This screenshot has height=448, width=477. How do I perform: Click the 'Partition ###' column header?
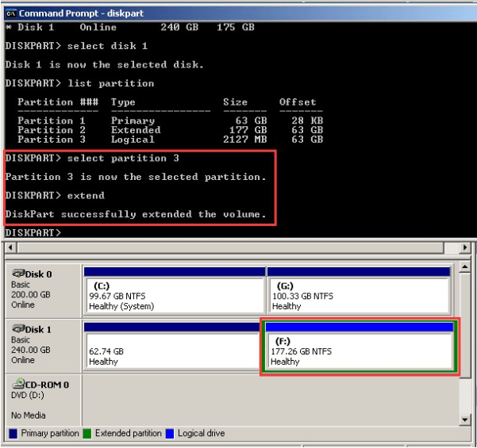click(58, 102)
